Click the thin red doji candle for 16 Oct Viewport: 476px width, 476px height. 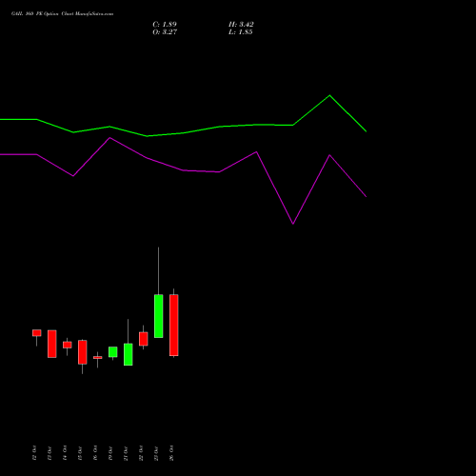coord(98,358)
